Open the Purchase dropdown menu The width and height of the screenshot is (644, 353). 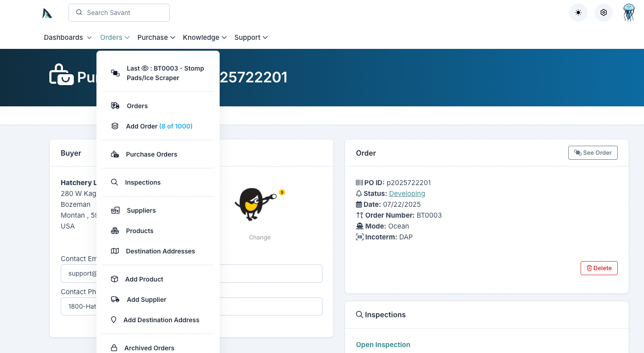pyautogui.click(x=156, y=37)
